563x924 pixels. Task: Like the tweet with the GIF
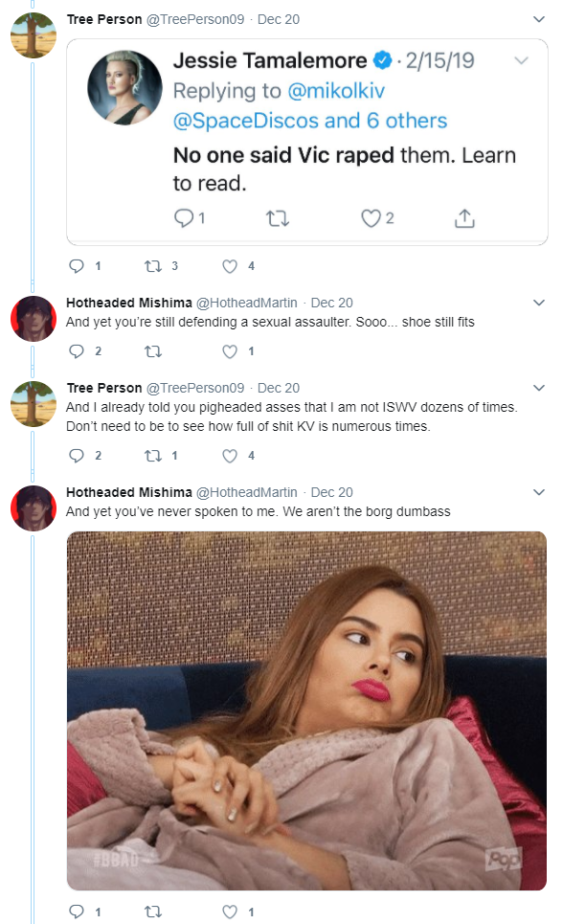tap(230, 912)
